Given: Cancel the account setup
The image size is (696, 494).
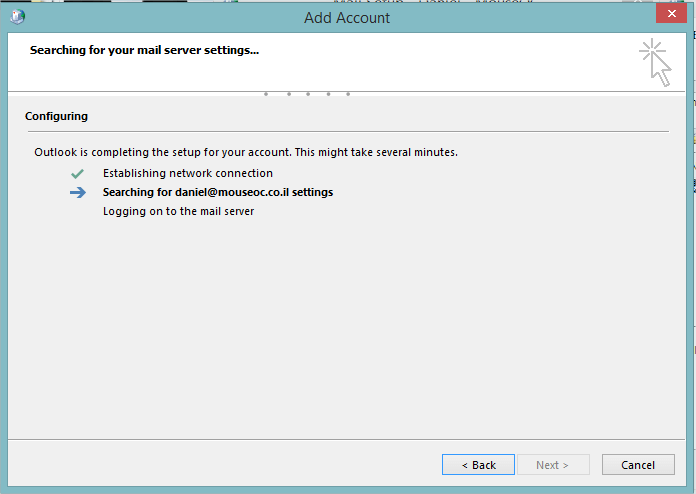Looking at the screenshot, I should click(638, 464).
